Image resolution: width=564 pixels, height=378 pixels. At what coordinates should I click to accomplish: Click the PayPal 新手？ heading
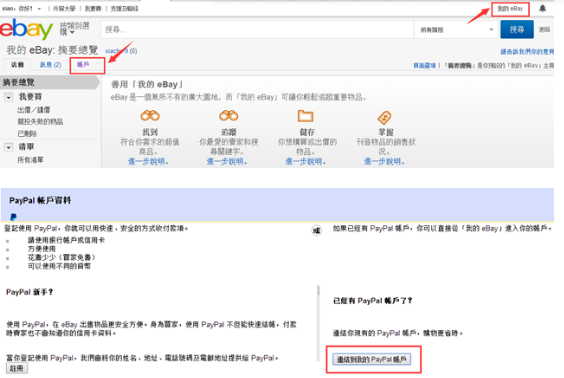(x=29, y=292)
